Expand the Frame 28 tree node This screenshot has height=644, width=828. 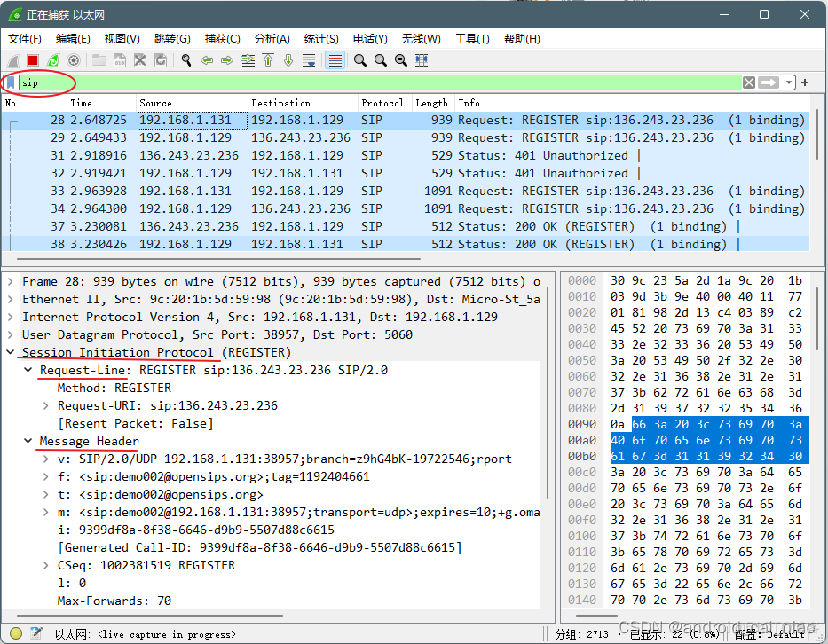10,282
